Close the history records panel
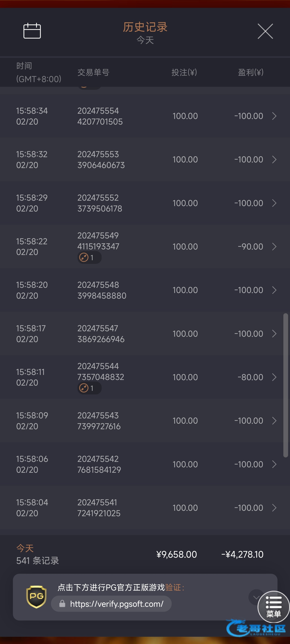The width and height of the screenshot is (290, 644). click(265, 31)
